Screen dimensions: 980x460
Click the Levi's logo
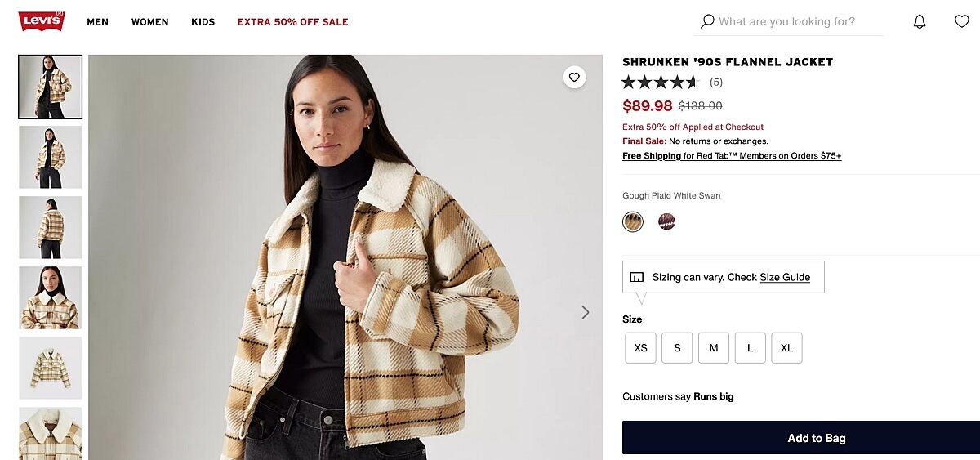pyautogui.click(x=42, y=20)
